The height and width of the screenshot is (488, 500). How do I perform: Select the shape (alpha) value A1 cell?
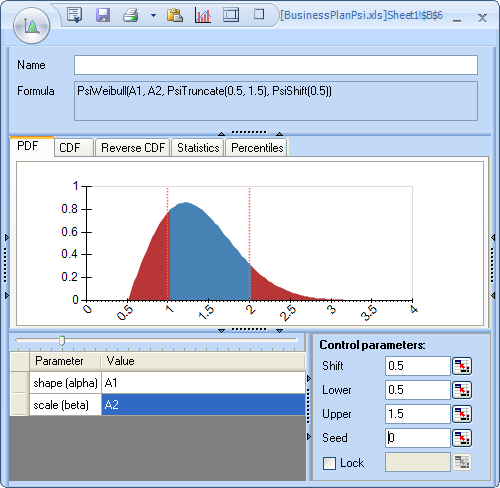click(203, 383)
